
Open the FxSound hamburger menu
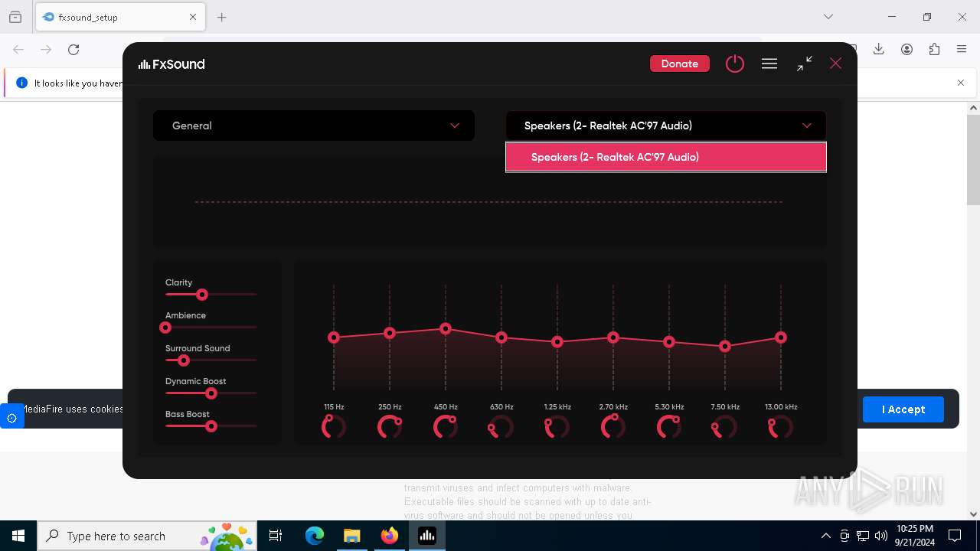click(x=769, y=64)
